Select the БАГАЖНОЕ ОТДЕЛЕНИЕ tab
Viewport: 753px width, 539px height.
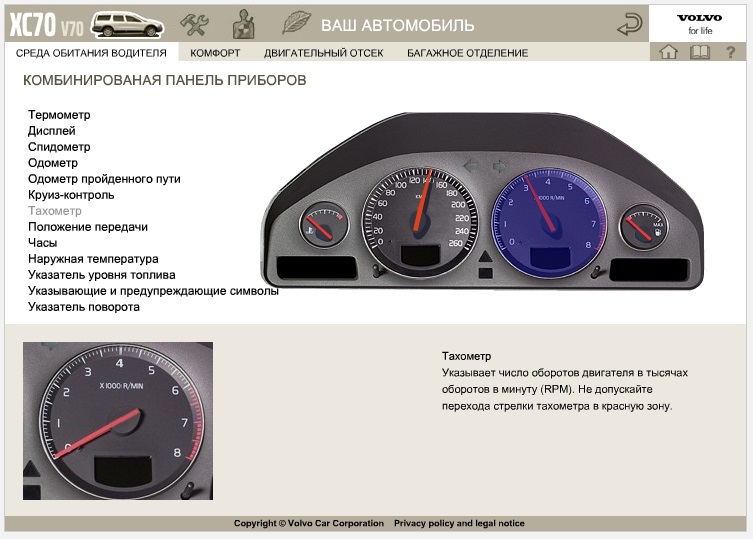(467, 53)
